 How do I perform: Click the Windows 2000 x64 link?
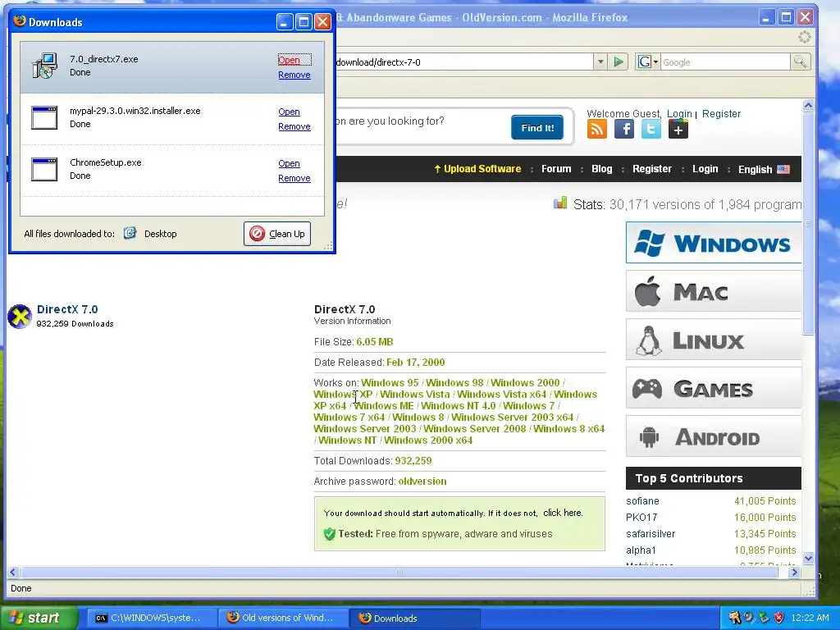point(428,441)
